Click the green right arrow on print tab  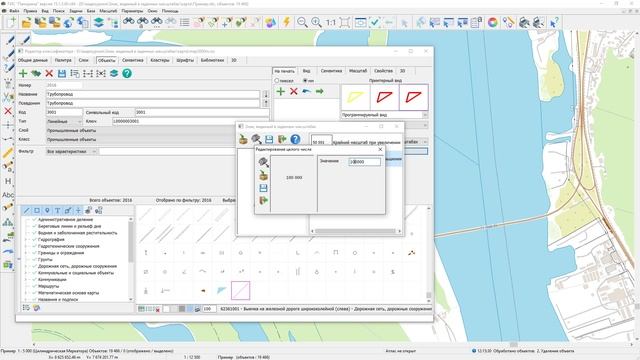coord(320,91)
